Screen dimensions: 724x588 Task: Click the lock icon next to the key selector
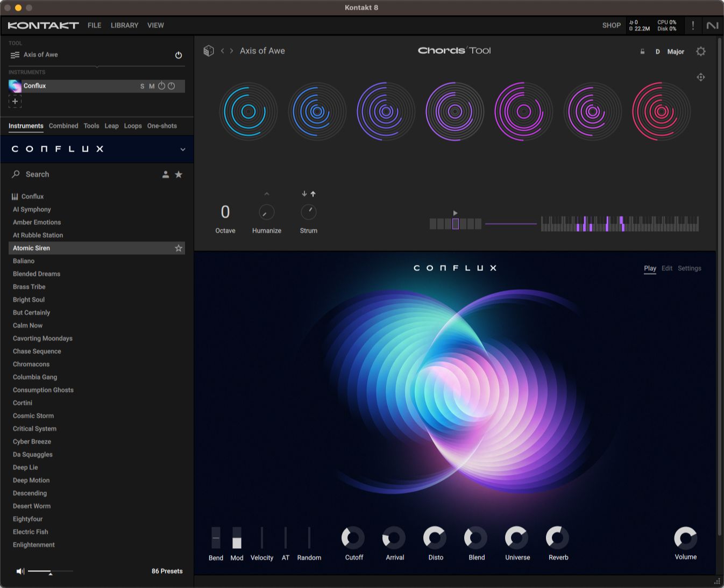pos(642,52)
